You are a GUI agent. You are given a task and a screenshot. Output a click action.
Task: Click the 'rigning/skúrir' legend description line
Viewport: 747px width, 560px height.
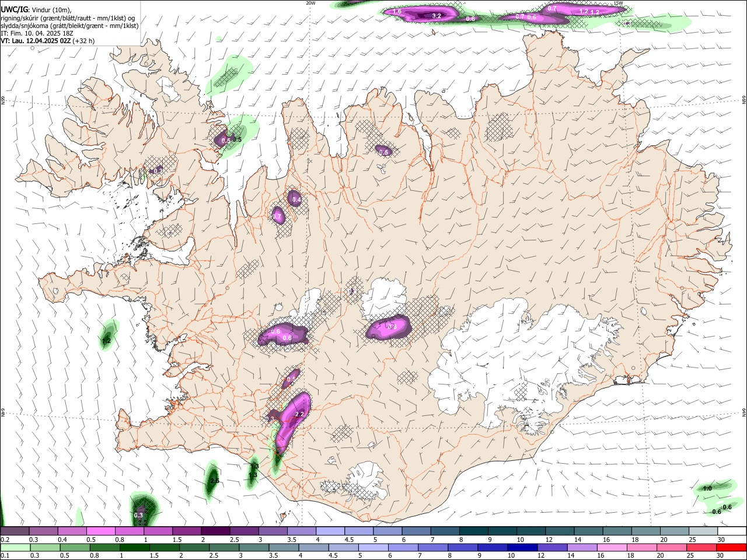(x=68, y=17)
